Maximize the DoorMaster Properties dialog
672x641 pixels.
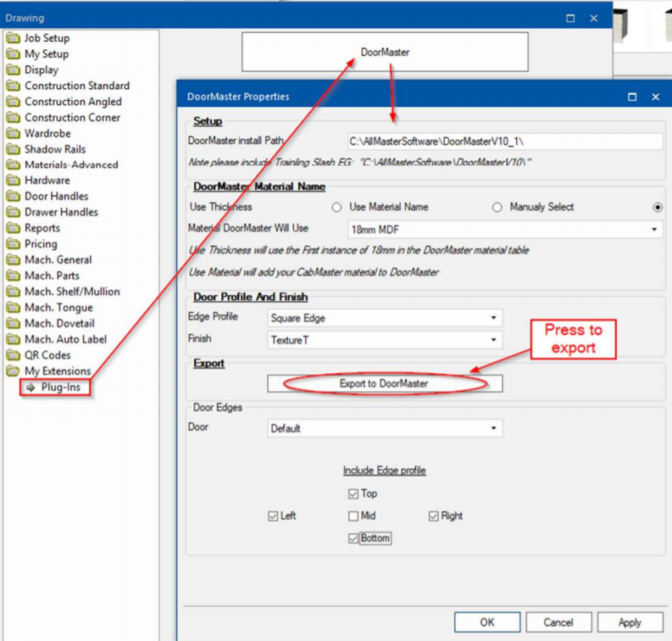pyautogui.click(x=632, y=97)
